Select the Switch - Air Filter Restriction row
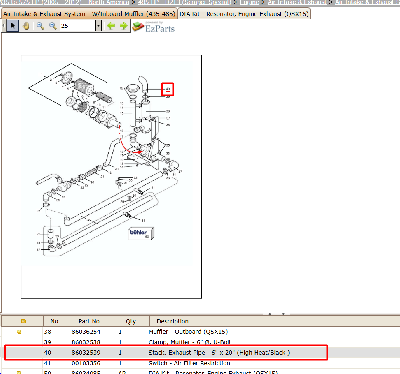The width and height of the screenshot is (400, 374). 189,363
